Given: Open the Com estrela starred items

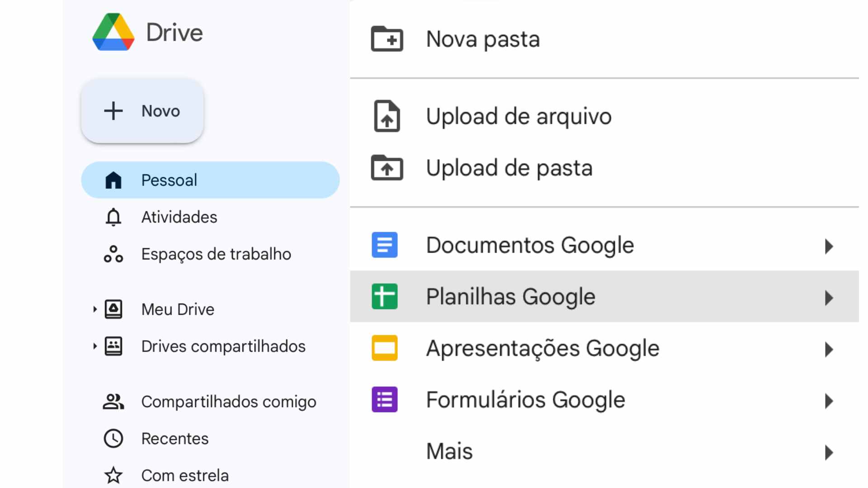Looking at the screenshot, I should pyautogui.click(x=184, y=475).
